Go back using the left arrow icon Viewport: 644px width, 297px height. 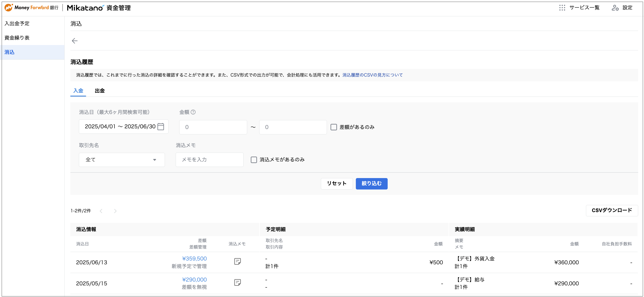pos(74,41)
